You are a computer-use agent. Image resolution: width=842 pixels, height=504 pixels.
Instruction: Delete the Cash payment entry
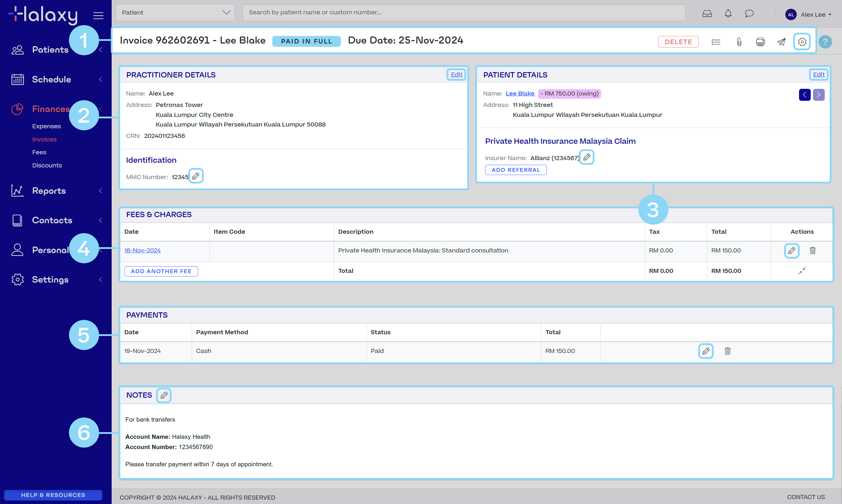[727, 351]
